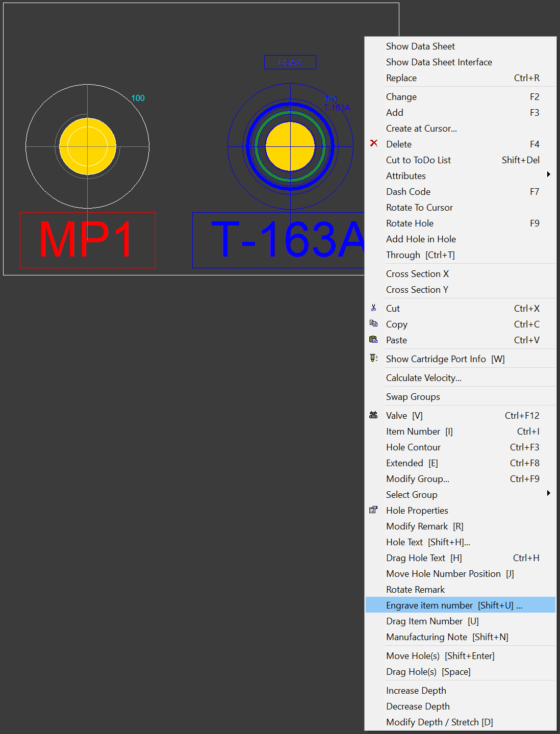Select Rotate Remark
Screen dimensions: 560x734
(x=461, y=590)
